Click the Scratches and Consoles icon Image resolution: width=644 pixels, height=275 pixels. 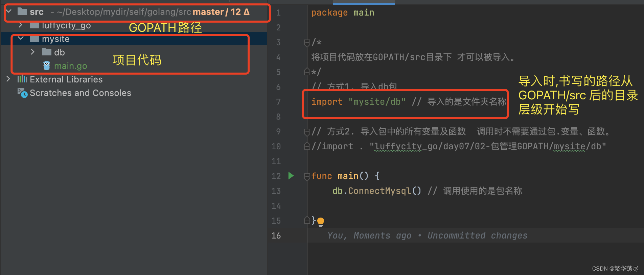pos(22,93)
